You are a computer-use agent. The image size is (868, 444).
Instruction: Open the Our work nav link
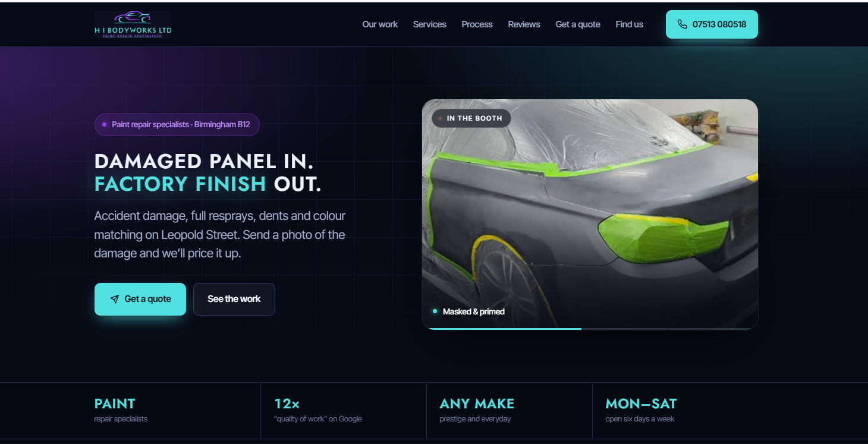click(x=380, y=24)
